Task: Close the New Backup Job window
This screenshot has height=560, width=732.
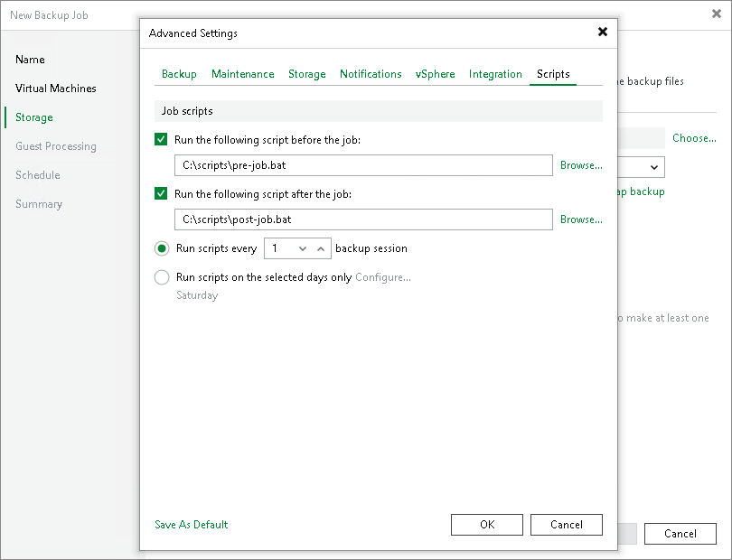Action: [717, 14]
